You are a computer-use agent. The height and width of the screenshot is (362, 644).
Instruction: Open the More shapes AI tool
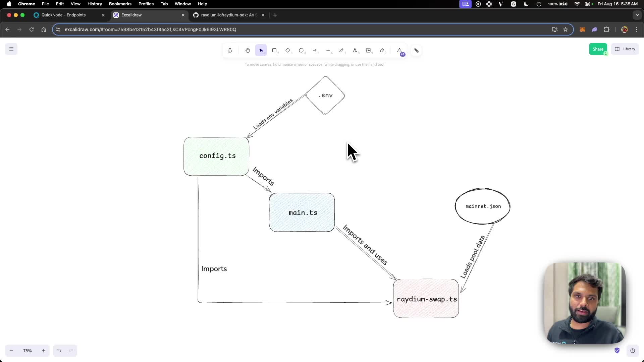400,51
